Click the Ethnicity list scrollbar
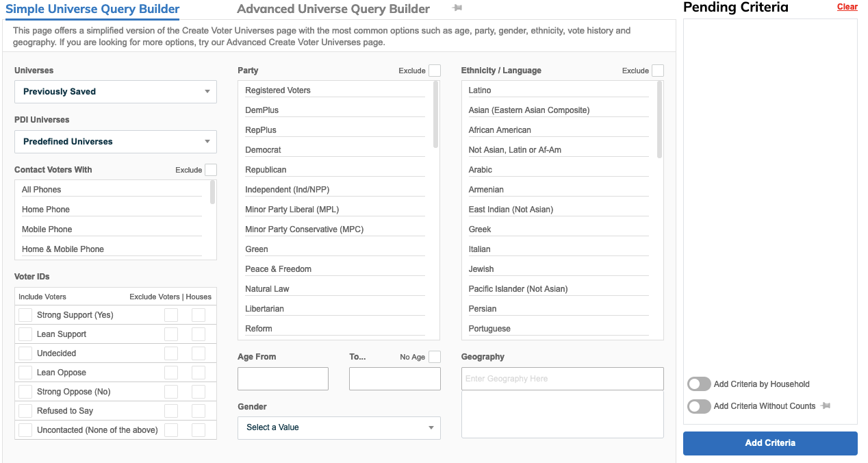The height and width of the screenshot is (463, 868). click(660, 119)
